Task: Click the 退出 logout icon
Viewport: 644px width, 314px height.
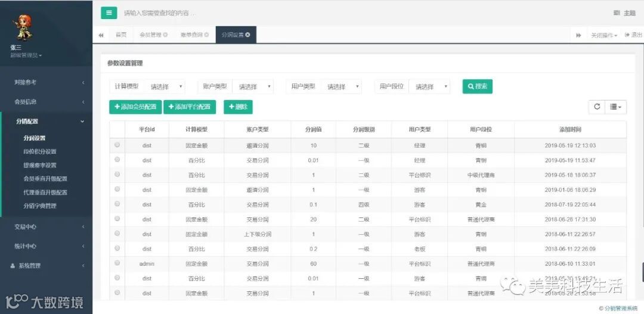Action: coord(627,35)
